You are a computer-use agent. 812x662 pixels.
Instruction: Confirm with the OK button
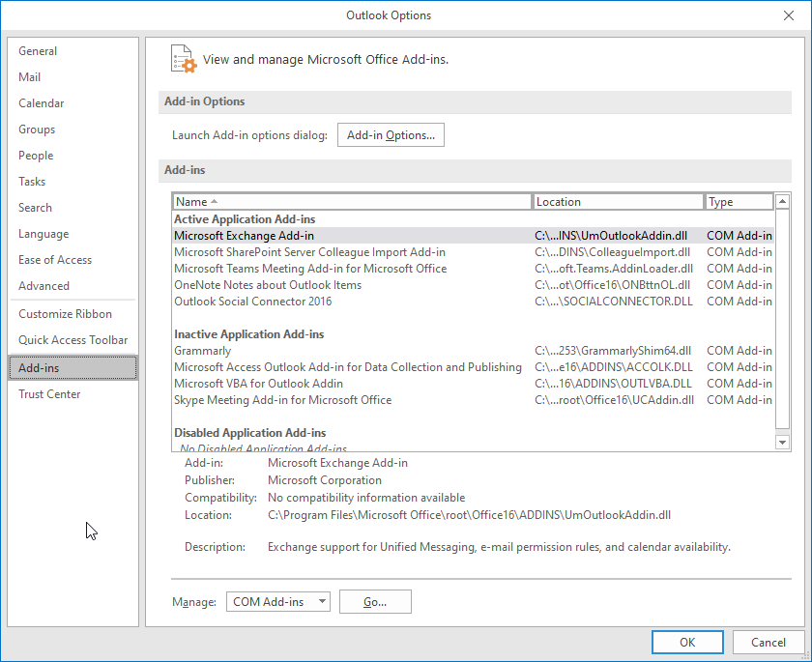[687, 643]
